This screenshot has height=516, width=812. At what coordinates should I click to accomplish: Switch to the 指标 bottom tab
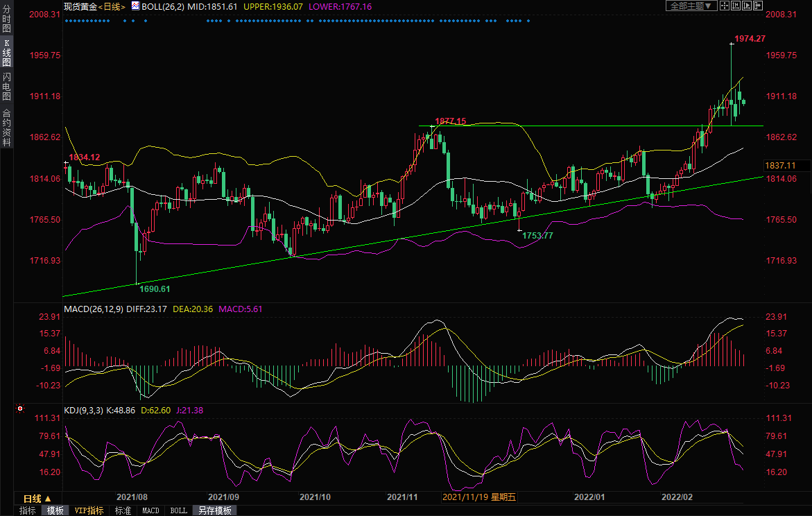tap(28, 510)
